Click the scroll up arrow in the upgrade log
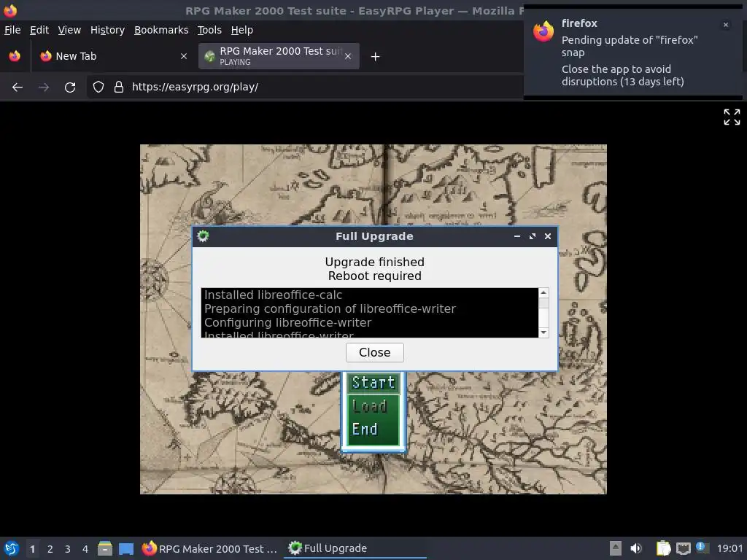 [543, 293]
